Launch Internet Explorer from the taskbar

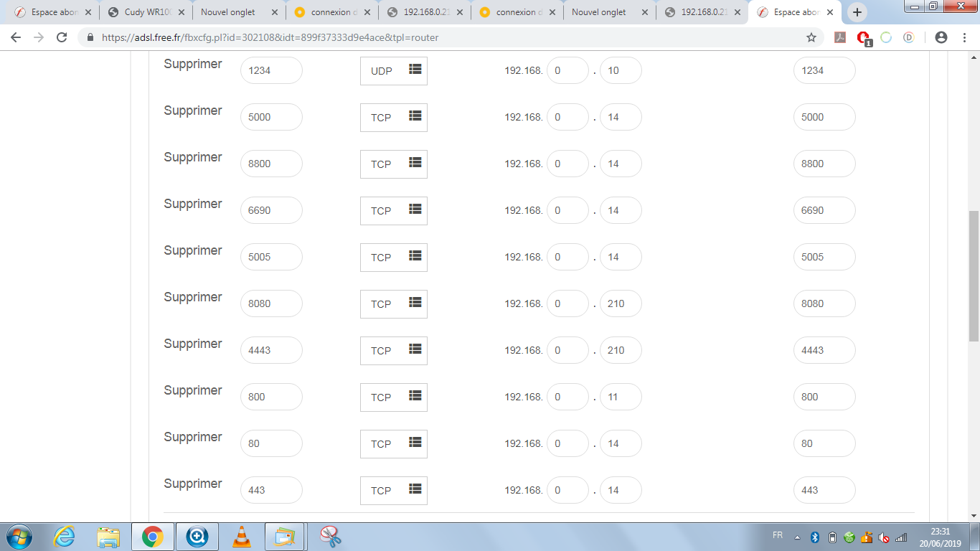(65, 537)
